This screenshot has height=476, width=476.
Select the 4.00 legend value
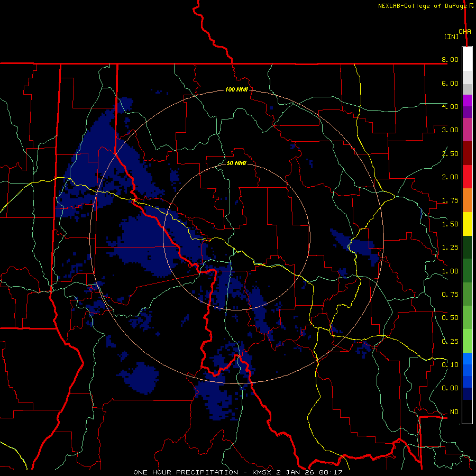(450, 106)
